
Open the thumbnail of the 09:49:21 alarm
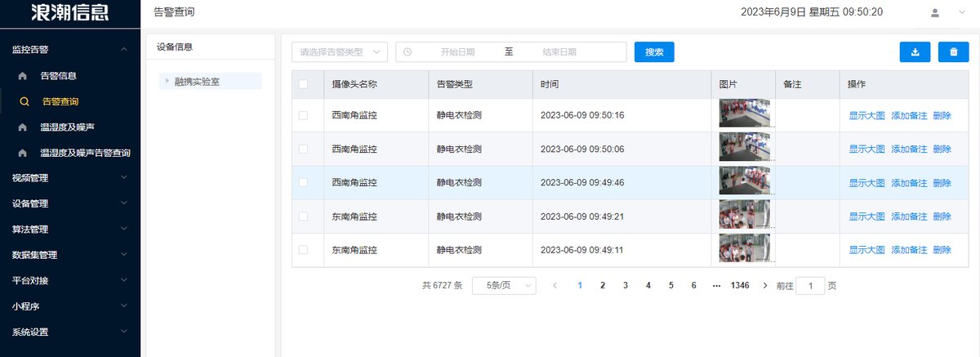pos(744,214)
